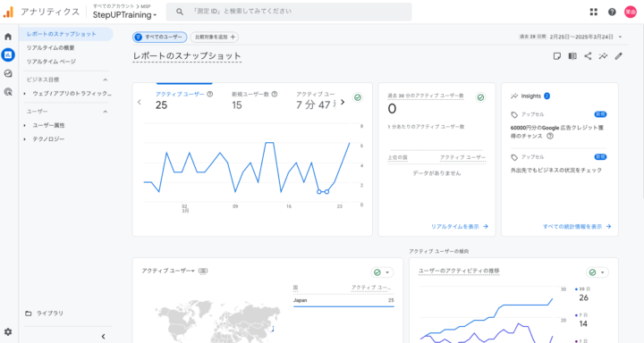Open StepUPTraining property selector
Screen dimensions: 644x343
(x=124, y=15)
